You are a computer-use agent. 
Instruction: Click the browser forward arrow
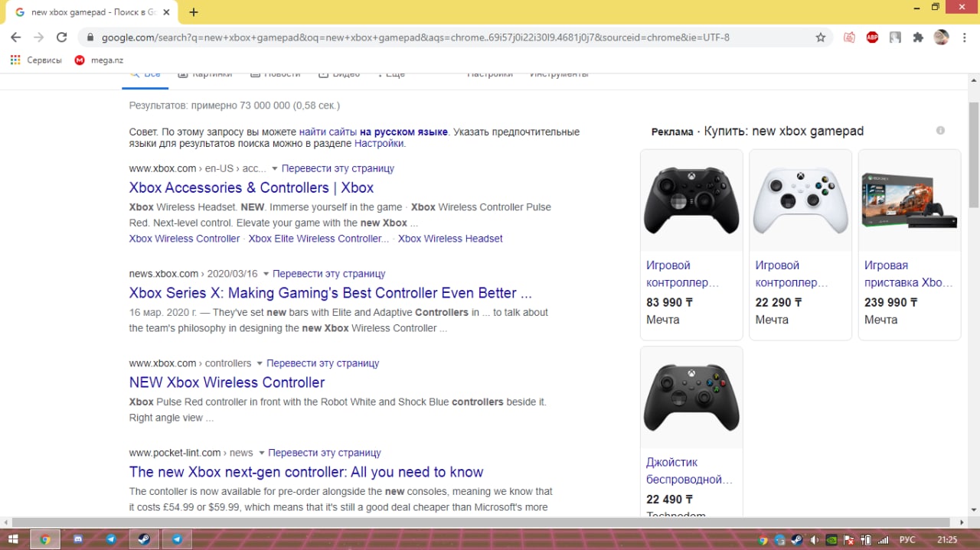tap(38, 37)
